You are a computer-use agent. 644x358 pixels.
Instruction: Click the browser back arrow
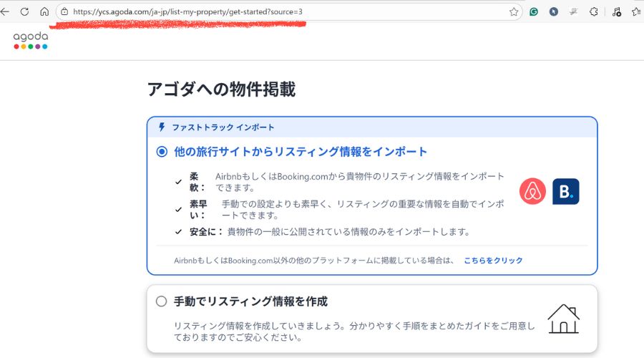[5, 12]
